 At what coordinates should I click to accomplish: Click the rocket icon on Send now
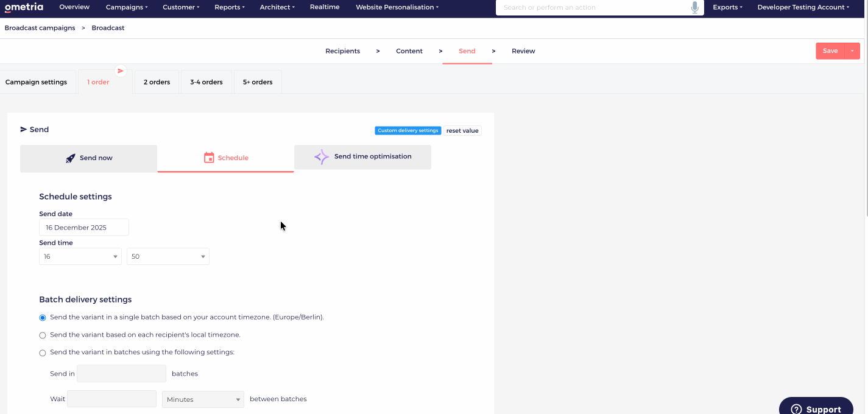pos(71,158)
